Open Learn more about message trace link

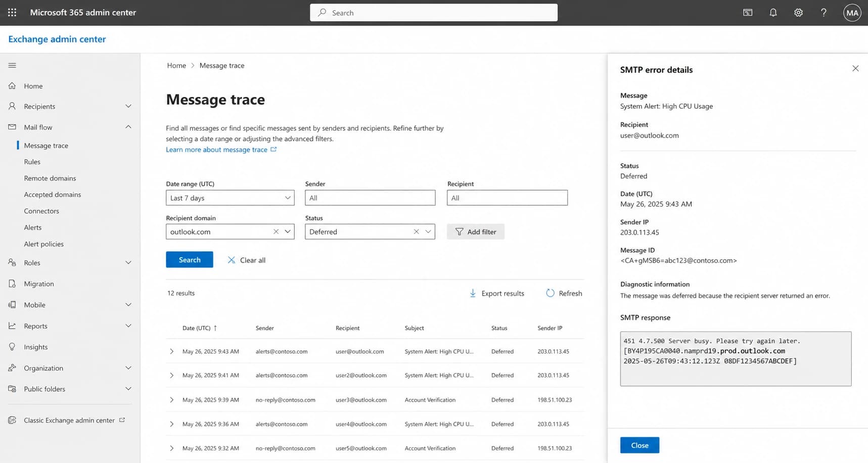pyautogui.click(x=216, y=150)
